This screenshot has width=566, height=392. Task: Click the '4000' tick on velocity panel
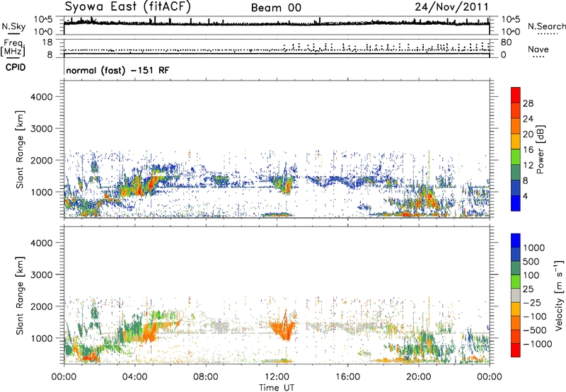[42, 243]
